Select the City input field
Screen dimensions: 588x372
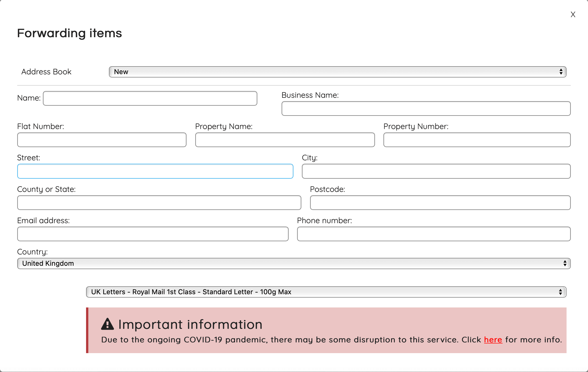click(x=436, y=171)
